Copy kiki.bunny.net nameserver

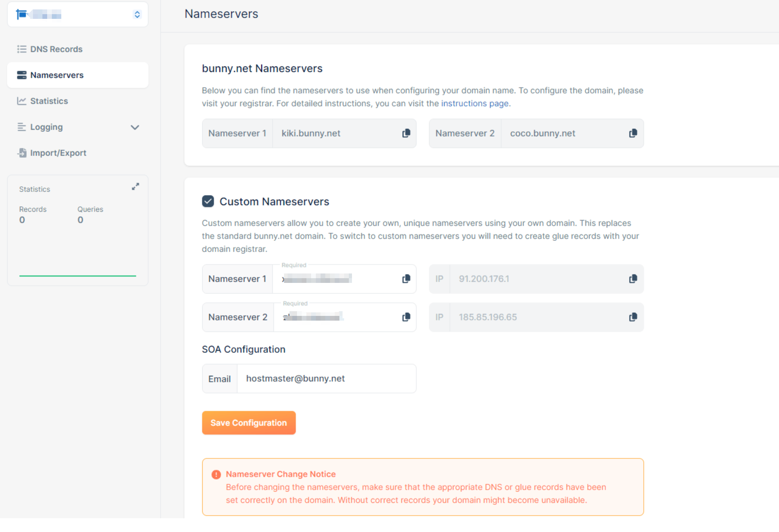pos(406,133)
